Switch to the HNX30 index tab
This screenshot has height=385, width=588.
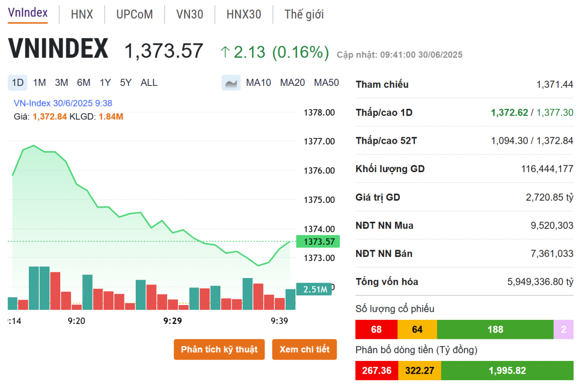[x=244, y=14]
